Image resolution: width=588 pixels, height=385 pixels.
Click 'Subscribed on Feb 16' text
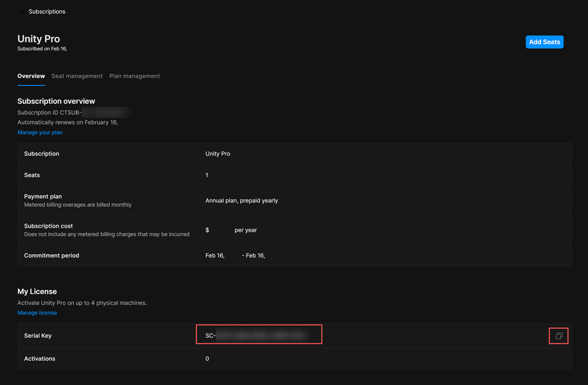42,49
